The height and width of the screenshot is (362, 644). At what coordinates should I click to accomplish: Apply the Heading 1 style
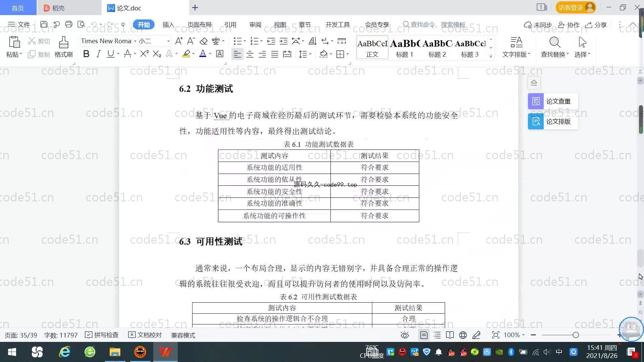[405, 48]
